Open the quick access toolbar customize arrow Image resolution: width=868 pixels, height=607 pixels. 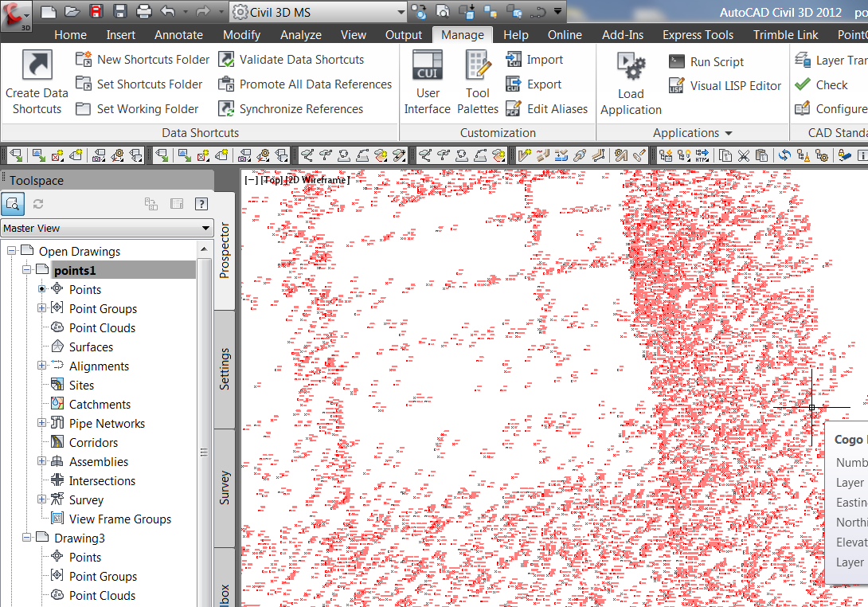558,11
